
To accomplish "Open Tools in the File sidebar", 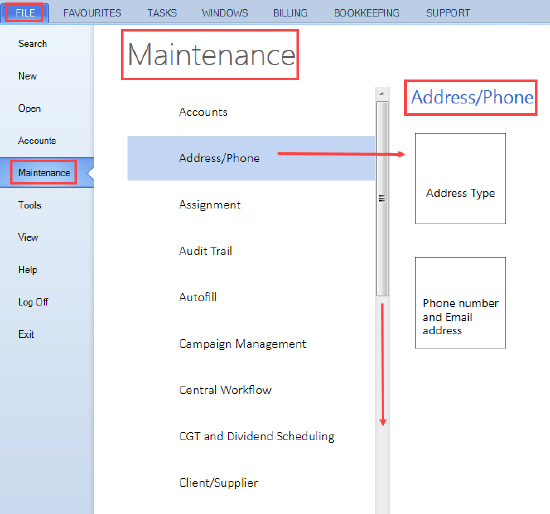I will coord(30,205).
